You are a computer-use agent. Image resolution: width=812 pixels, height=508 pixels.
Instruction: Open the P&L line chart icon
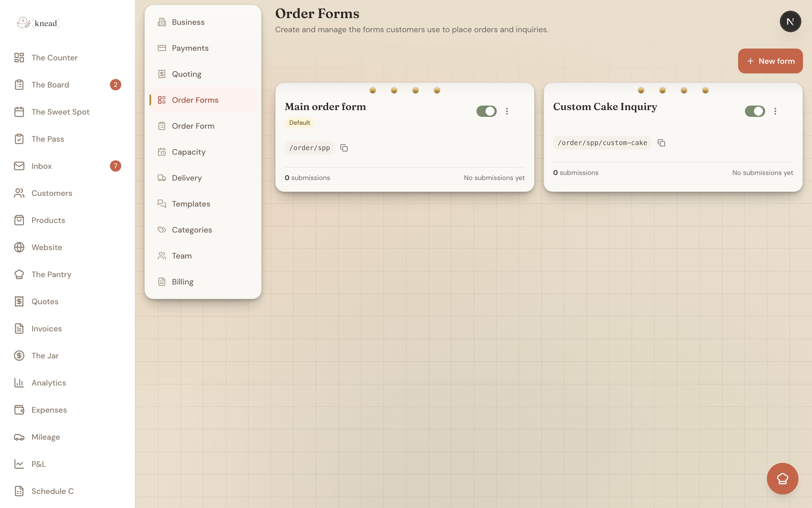pyautogui.click(x=19, y=464)
